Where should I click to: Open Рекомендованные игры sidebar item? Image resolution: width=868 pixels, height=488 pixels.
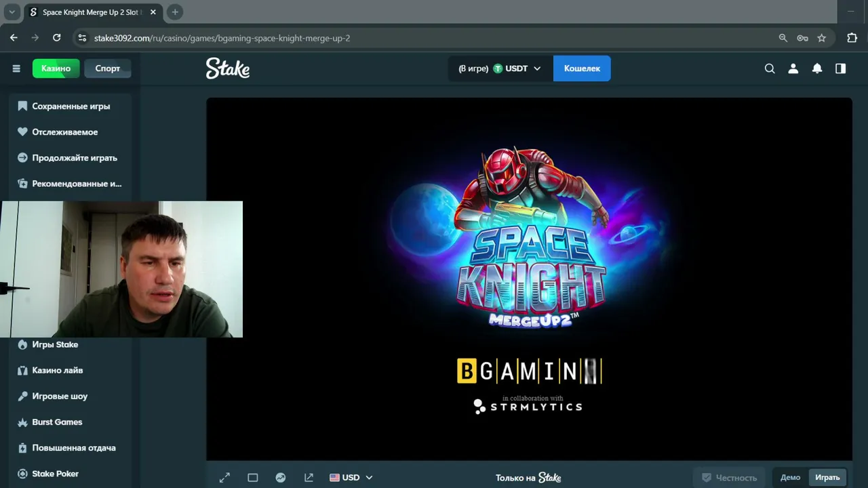point(71,184)
